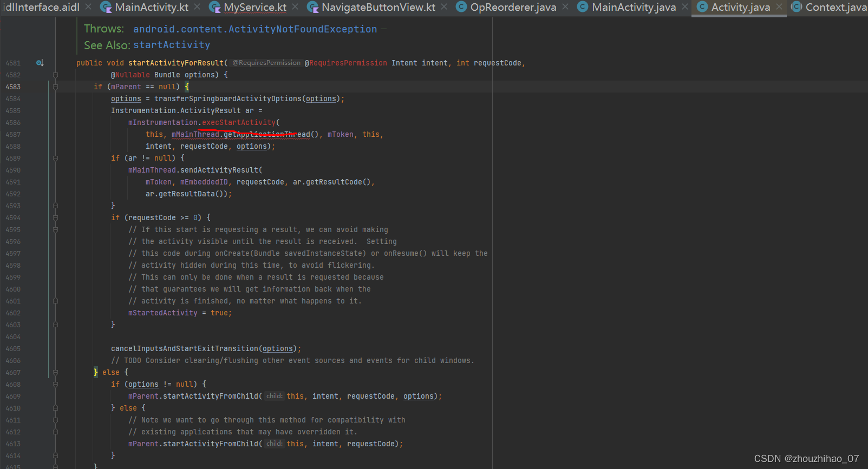Click the overridden method gutter icon at line 4581

[x=40, y=63]
